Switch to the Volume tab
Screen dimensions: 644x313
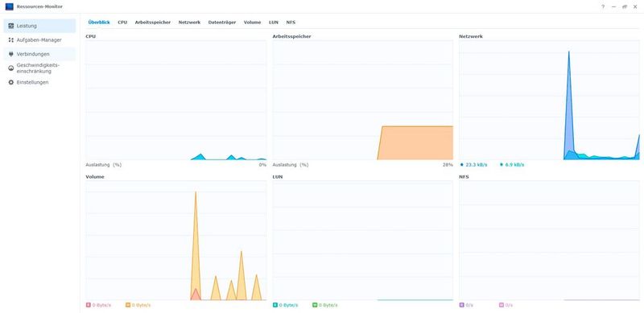252,23
